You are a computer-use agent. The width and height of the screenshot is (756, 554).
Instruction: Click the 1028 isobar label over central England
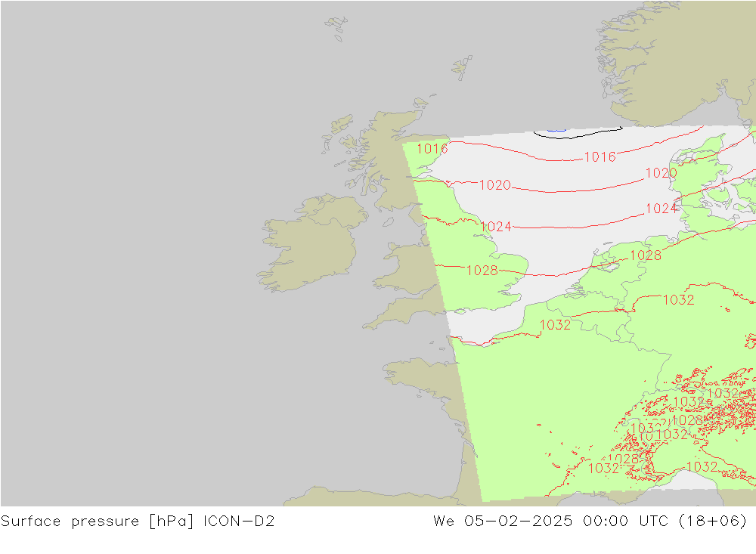(x=482, y=271)
